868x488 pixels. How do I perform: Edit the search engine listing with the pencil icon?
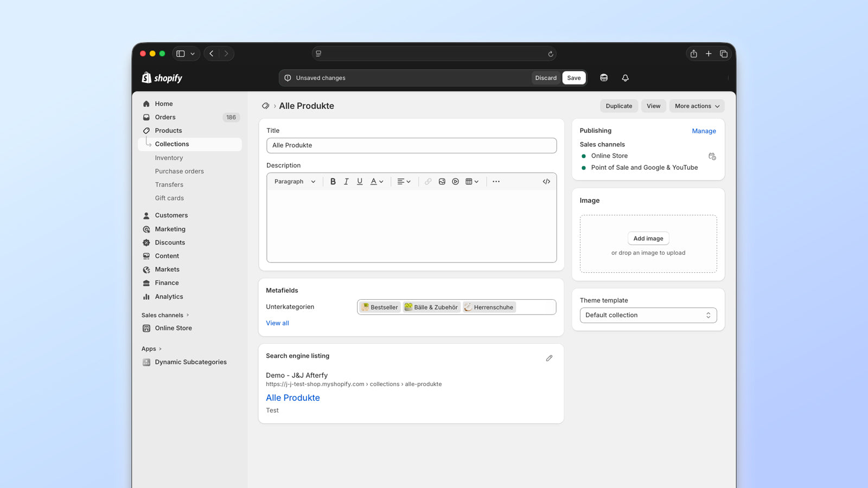click(549, 358)
